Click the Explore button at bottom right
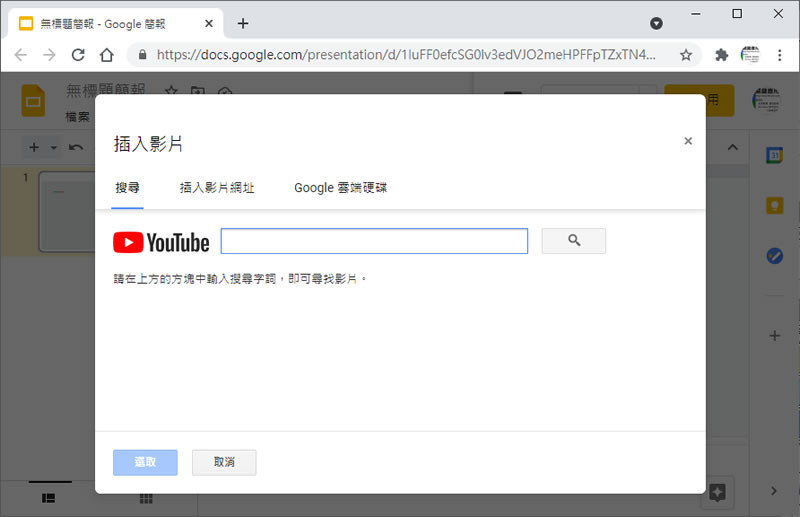Screen dimensions: 800x517 click(x=717, y=493)
